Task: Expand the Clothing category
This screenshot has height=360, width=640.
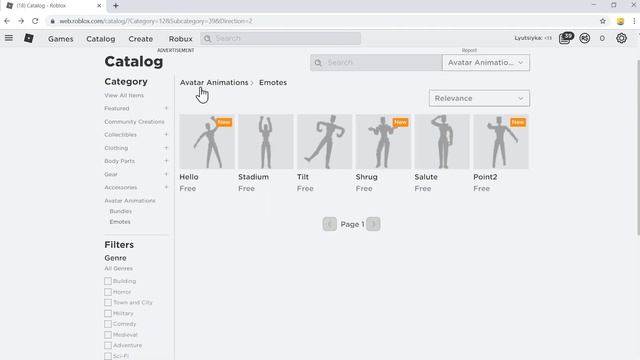Action: coord(166,148)
